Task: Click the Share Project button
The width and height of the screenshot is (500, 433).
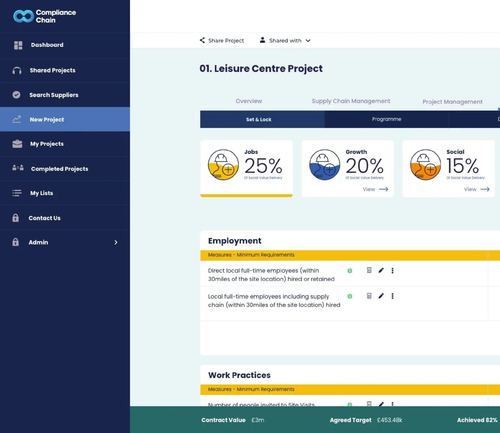Action: (222, 40)
